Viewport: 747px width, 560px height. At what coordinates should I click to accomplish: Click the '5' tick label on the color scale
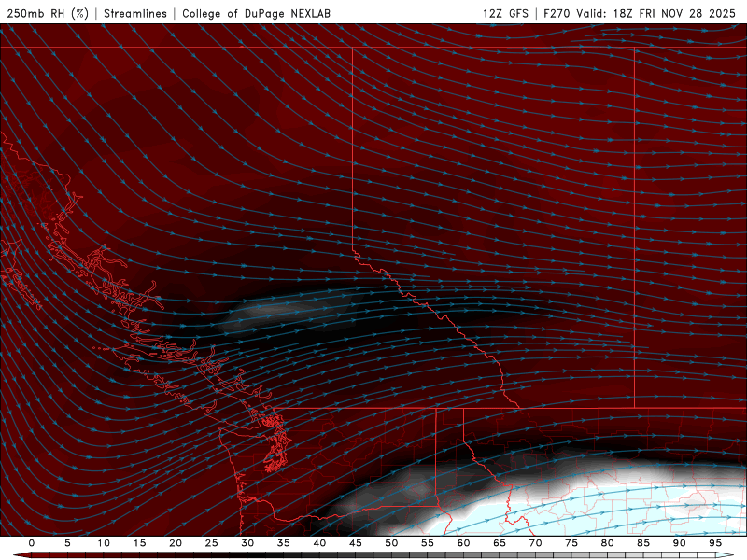pos(67,543)
